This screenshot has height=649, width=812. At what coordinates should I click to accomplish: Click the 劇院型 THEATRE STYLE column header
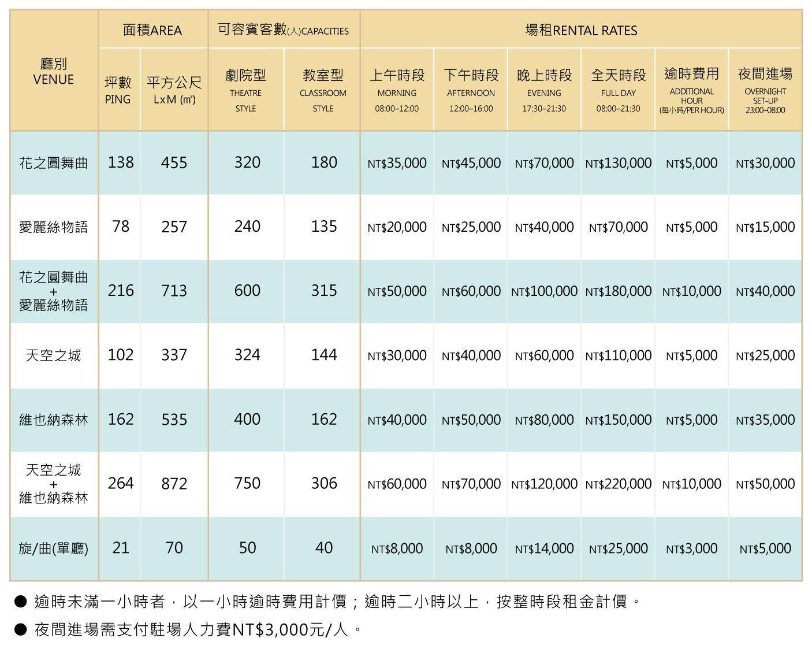coord(245,90)
